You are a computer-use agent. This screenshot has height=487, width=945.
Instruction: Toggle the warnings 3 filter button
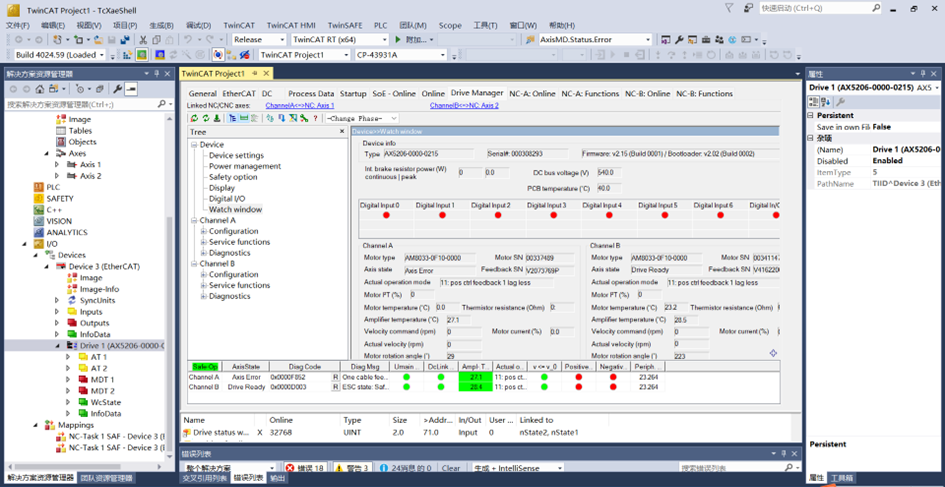pos(351,468)
